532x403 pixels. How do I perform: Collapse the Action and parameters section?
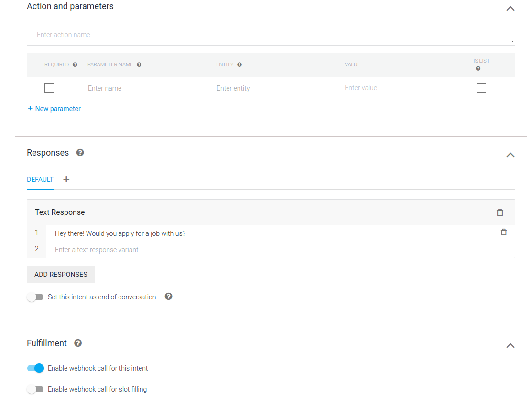pos(510,9)
